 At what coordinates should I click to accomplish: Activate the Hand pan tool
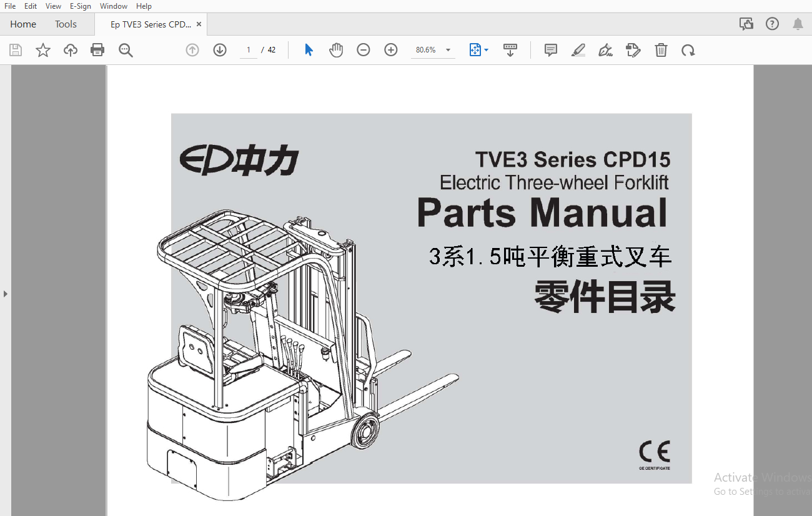click(x=336, y=50)
